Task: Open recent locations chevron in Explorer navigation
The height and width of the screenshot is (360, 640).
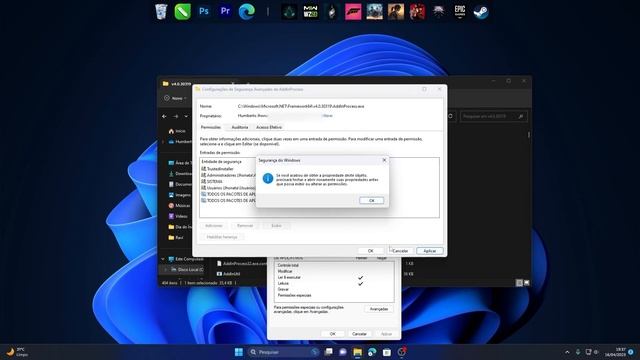Action: click(186, 116)
